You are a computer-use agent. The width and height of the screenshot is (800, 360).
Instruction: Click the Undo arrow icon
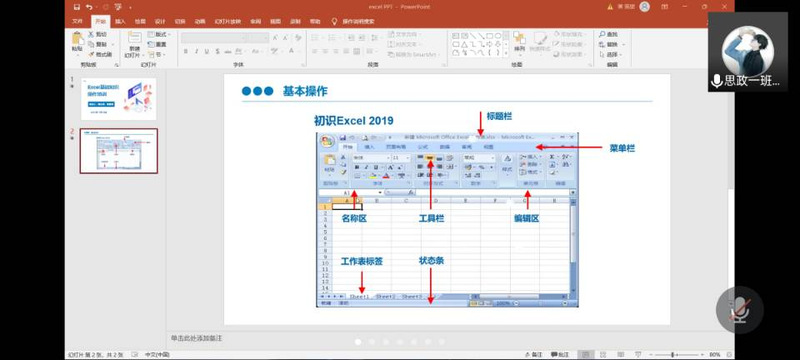(89, 7)
